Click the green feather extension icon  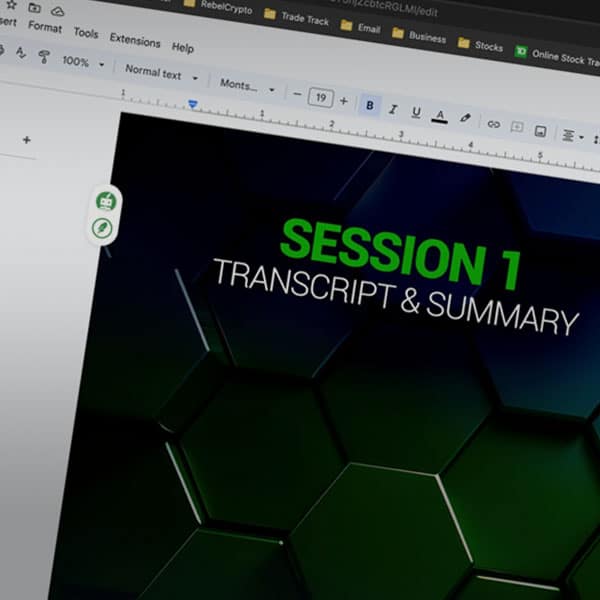coord(101,228)
